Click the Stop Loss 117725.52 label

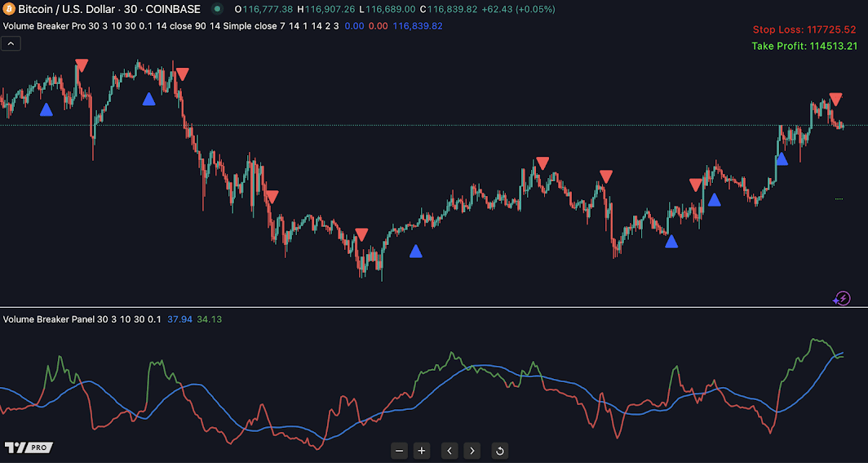[x=804, y=30]
